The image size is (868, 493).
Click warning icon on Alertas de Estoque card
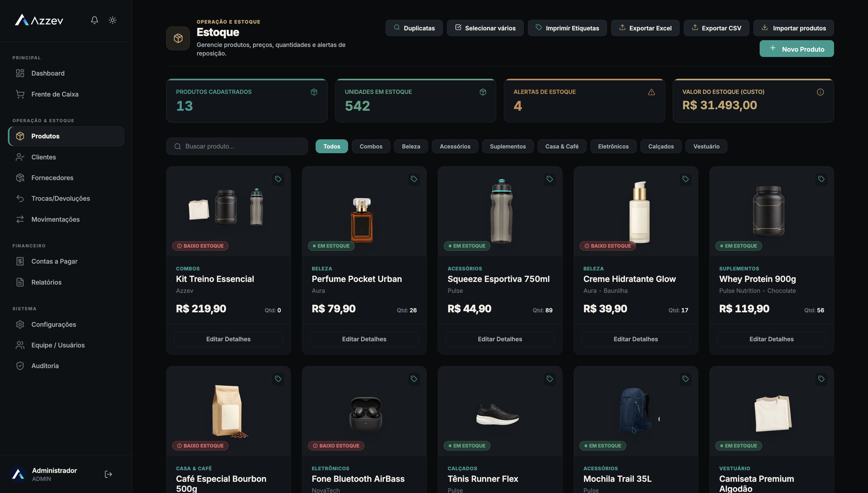tap(651, 92)
